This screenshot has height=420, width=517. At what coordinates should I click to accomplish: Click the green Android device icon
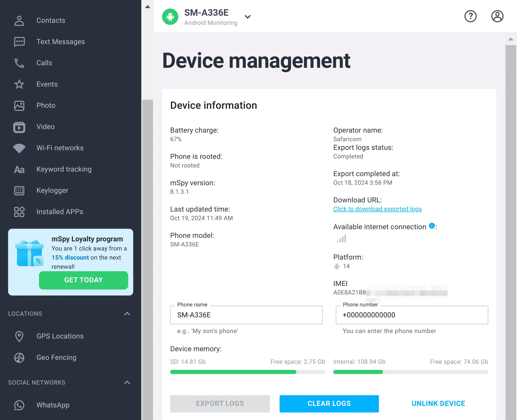pyautogui.click(x=170, y=17)
